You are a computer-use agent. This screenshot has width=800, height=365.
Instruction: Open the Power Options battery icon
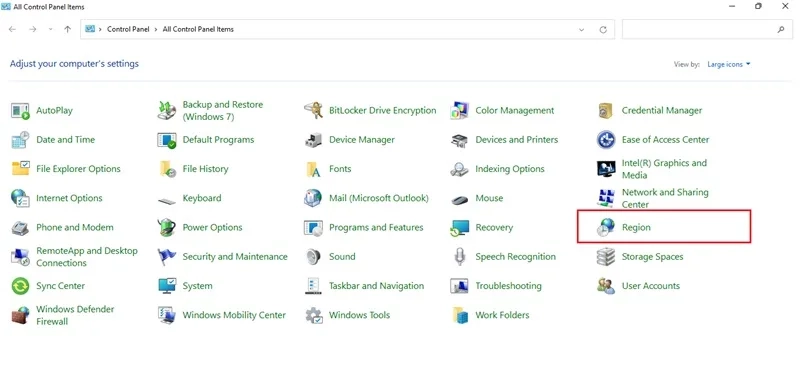(x=166, y=228)
